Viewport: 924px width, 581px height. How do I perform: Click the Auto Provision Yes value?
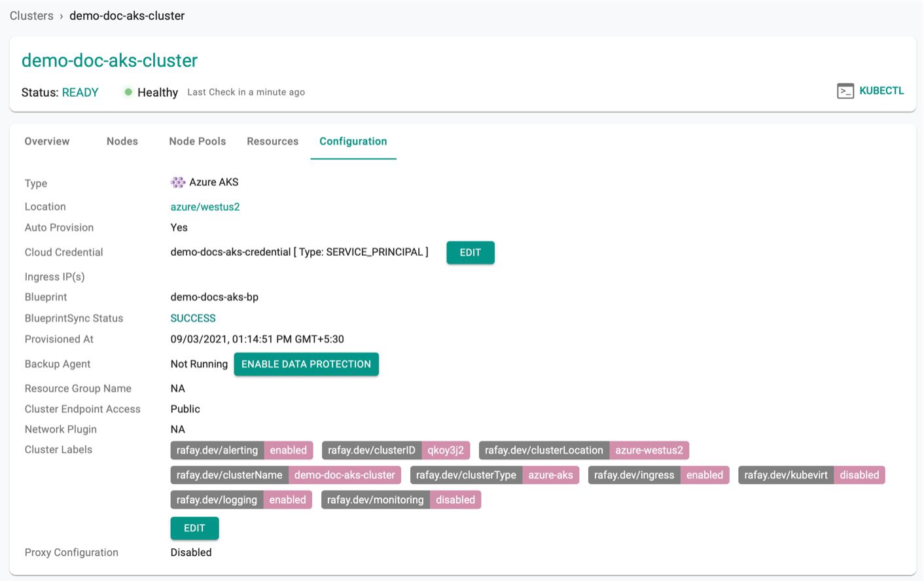tap(179, 228)
